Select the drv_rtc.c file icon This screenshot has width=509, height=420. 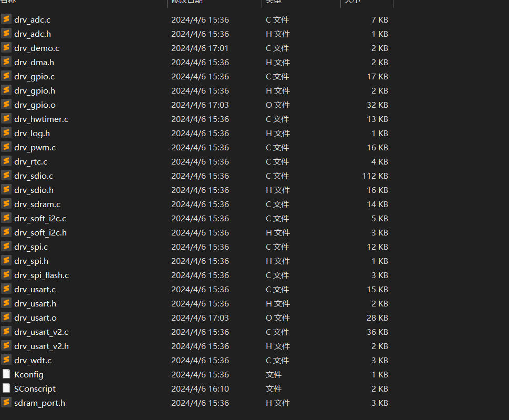coord(6,161)
